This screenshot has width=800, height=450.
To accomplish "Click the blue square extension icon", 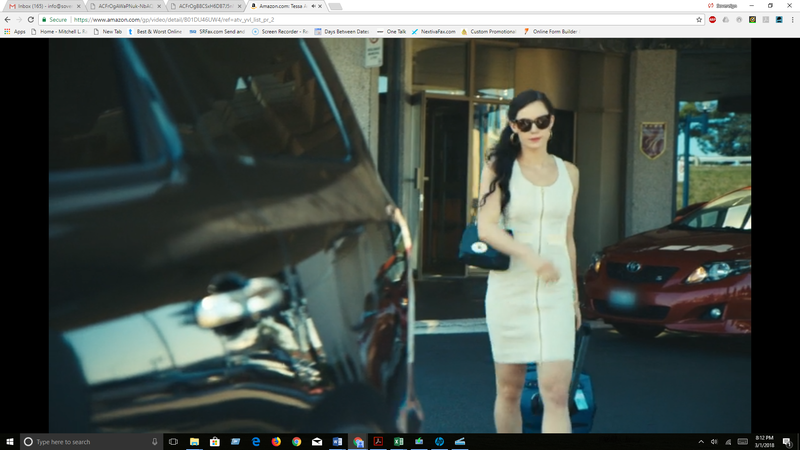I will tap(779, 19).
